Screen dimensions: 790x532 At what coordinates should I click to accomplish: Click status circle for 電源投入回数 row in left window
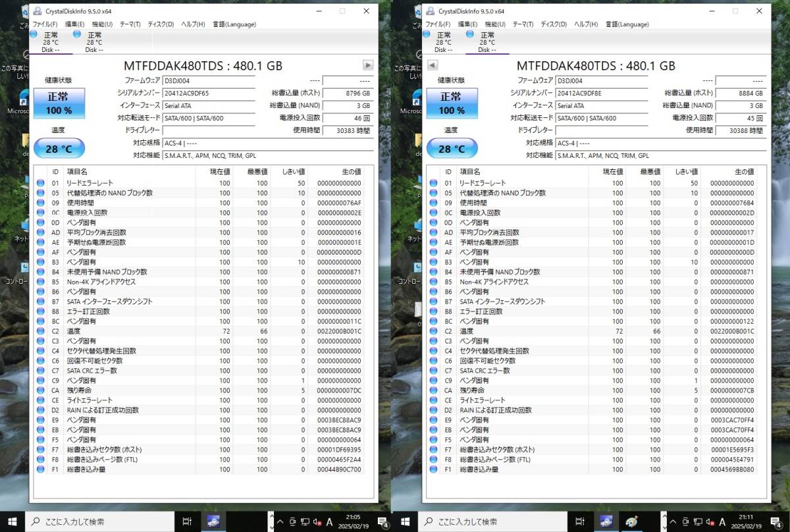click(40, 213)
